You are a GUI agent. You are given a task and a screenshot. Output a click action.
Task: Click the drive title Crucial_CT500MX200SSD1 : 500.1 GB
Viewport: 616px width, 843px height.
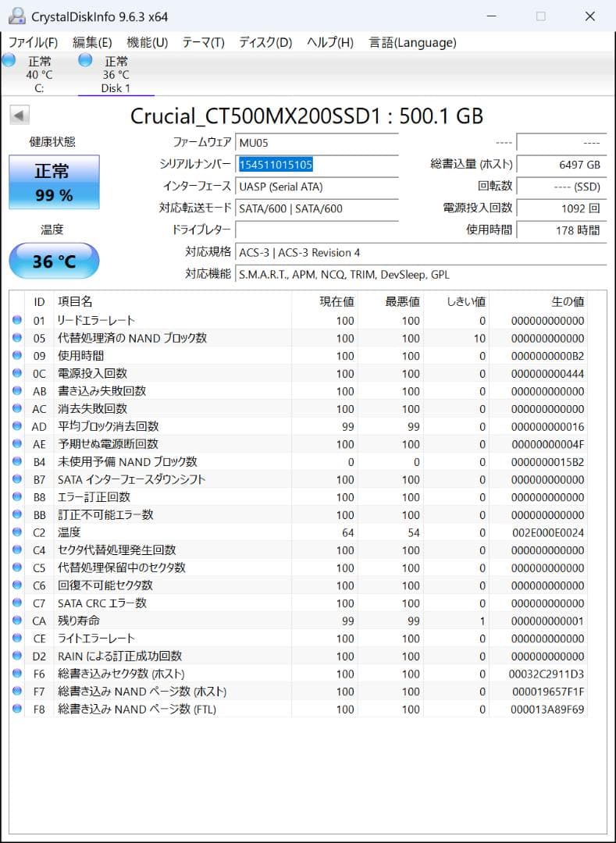pyautogui.click(x=307, y=116)
